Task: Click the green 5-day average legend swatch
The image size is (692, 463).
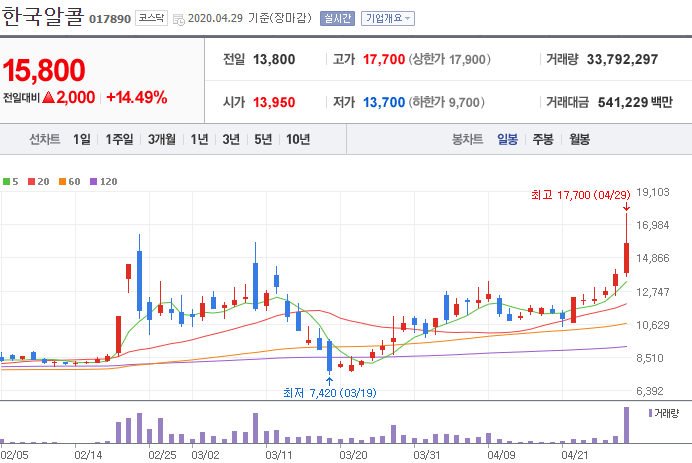Action: (6, 181)
